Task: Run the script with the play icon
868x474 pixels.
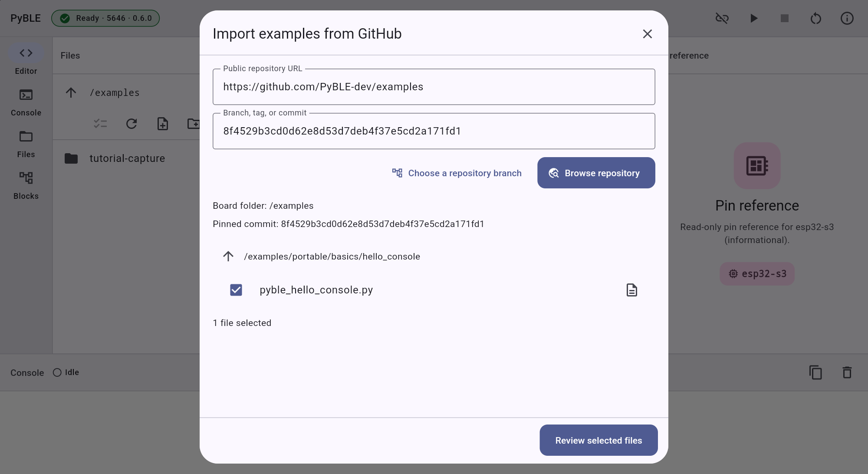Action: click(x=754, y=18)
